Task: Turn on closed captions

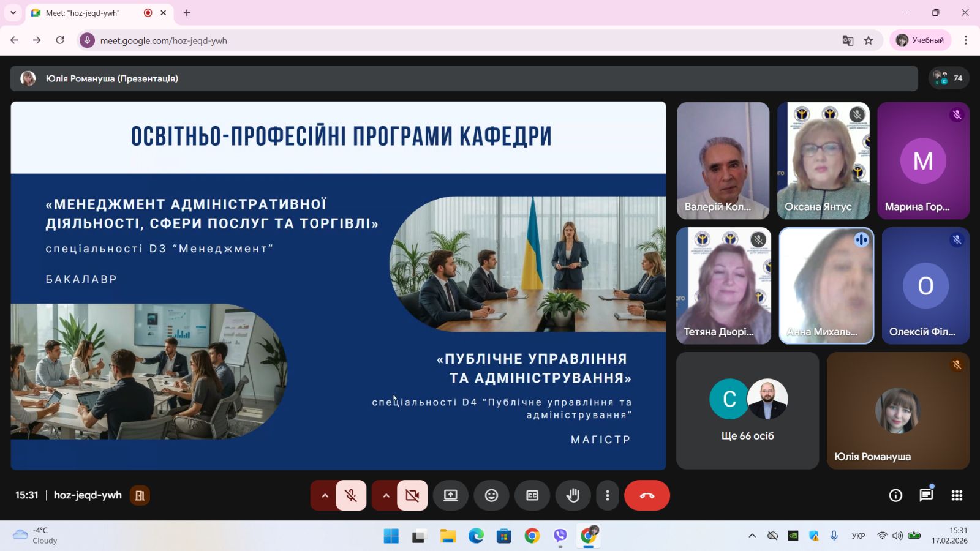Action: (532, 495)
